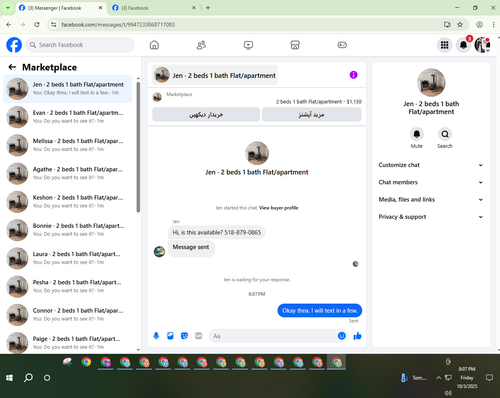Expand Chat members section
The width and height of the screenshot is (500, 398).
point(431,182)
